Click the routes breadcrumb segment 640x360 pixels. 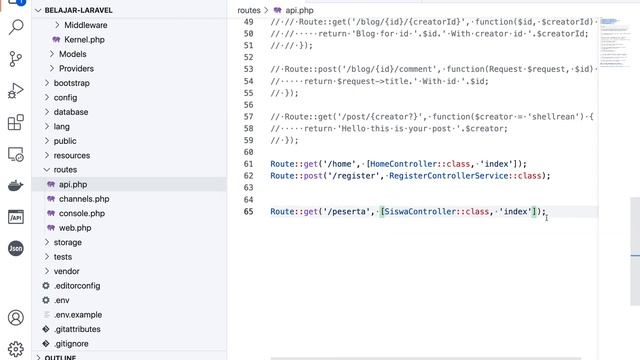(249, 10)
